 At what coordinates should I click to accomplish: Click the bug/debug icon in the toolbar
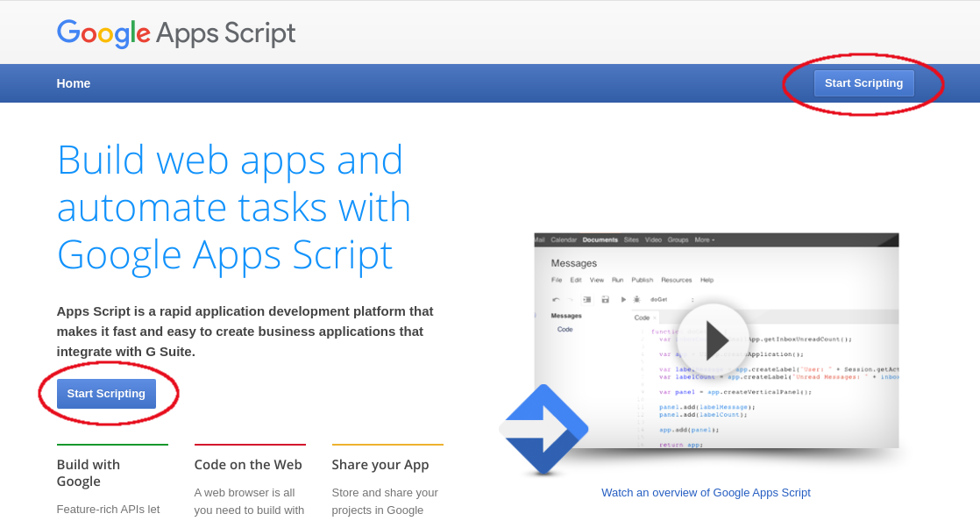(637, 300)
